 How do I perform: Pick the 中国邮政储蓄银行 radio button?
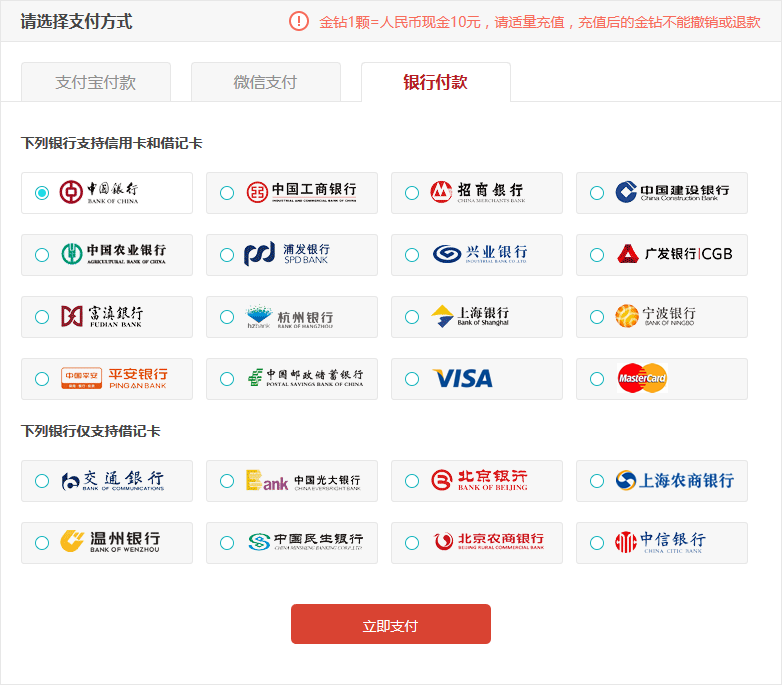pyautogui.click(x=227, y=379)
